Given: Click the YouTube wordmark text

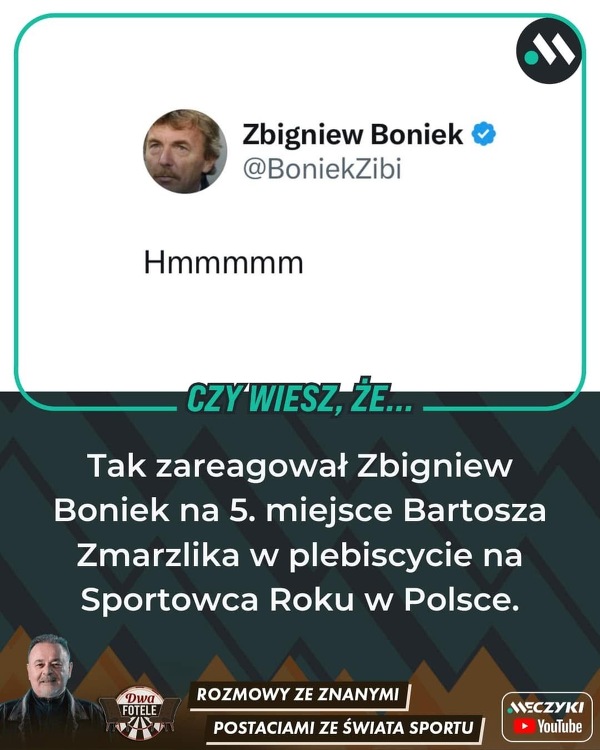Looking at the screenshot, I should pyautogui.click(x=559, y=727).
